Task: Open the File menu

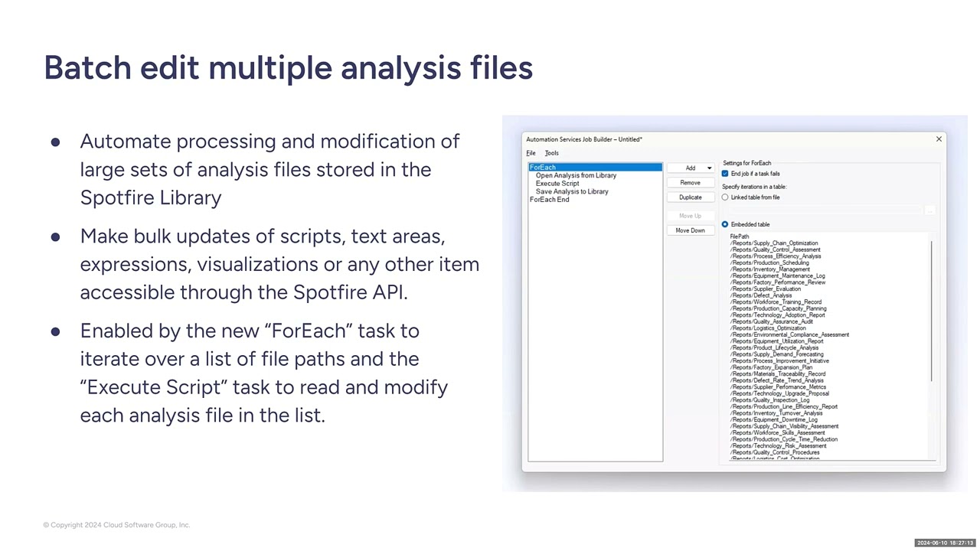Action: coord(531,153)
